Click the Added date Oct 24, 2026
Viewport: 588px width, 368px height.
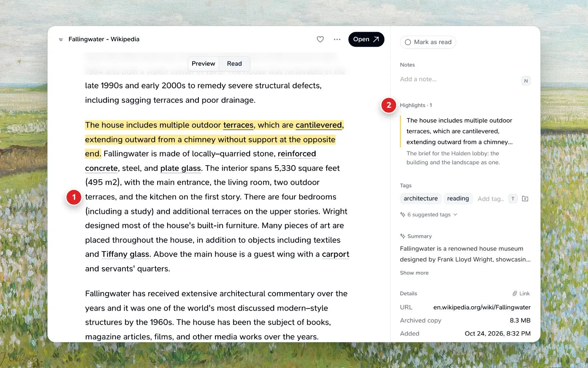pos(498,334)
